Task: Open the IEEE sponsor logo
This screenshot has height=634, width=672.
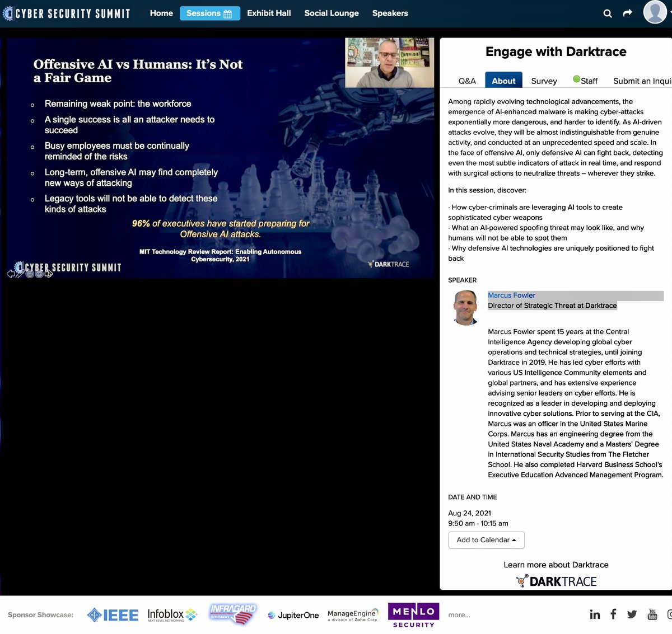Action: click(x=113, y=615)
